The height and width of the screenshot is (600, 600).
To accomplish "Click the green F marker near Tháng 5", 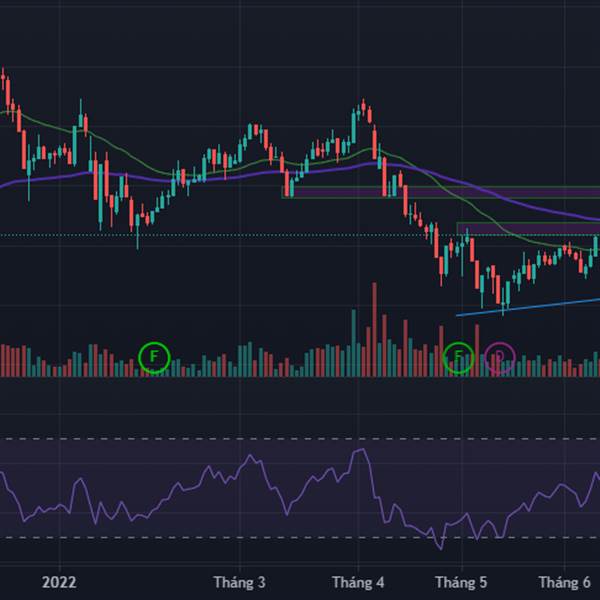I will coord(458,357).
